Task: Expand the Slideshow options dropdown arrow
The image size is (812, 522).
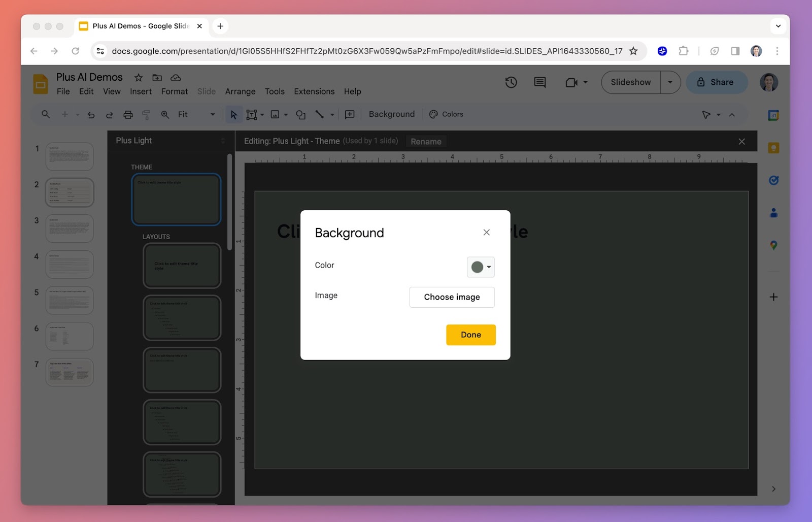Action: coord(670,82)
